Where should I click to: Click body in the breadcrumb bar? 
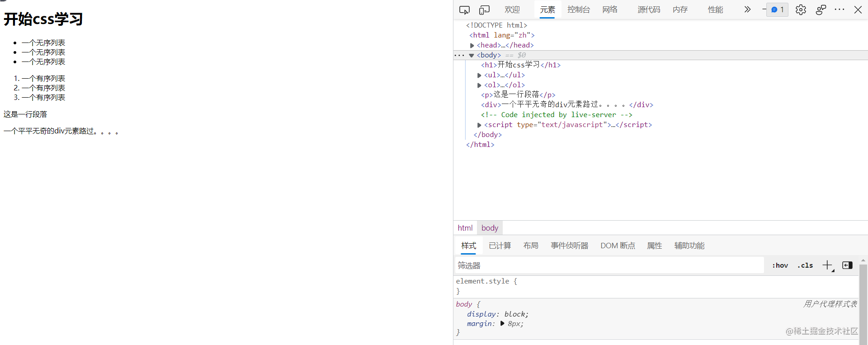[x=490, y=228]
